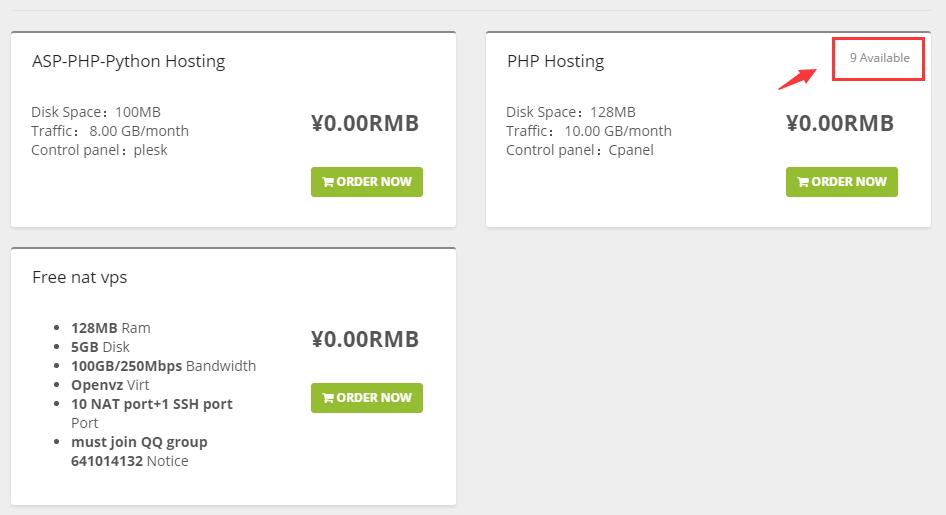Click the 100GB/250Mbps Bandwidth list item
This screenshot has width=946, height=515.
click(163, 366)
